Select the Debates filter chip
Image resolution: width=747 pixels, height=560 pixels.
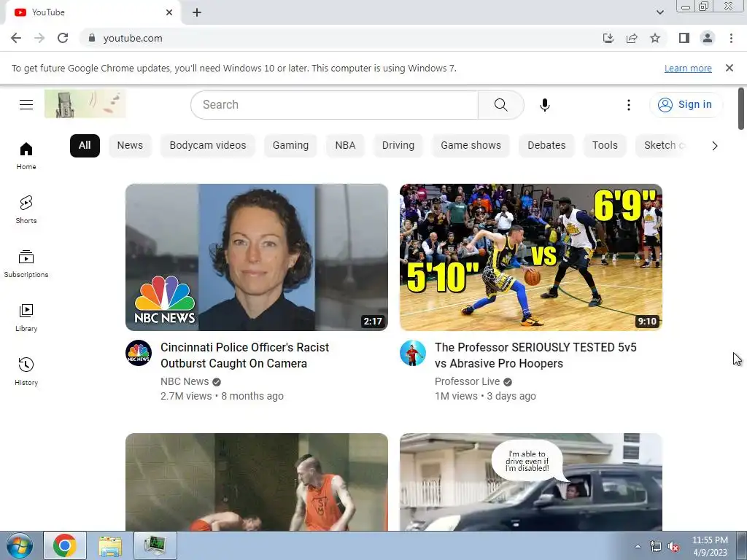[x=546, y=145]
